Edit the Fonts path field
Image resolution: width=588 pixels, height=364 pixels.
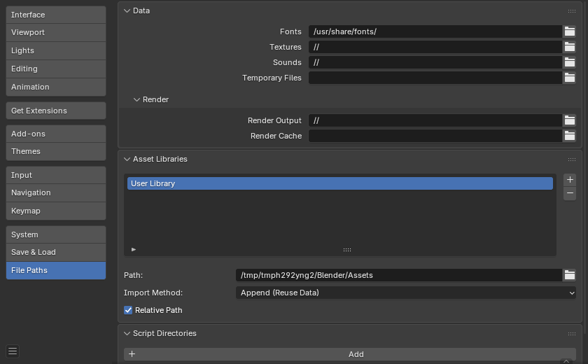tap(435, 31)
